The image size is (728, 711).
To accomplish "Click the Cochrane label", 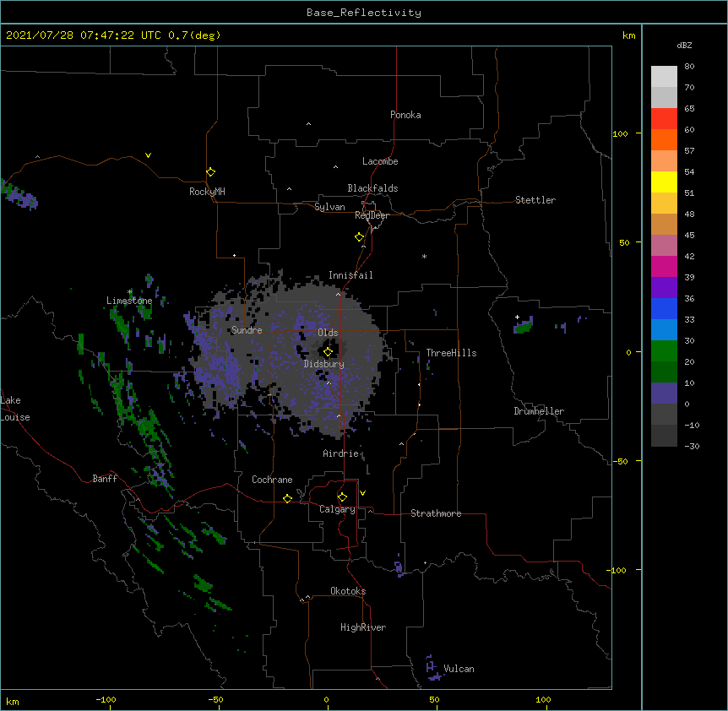I will coord(272,480).
